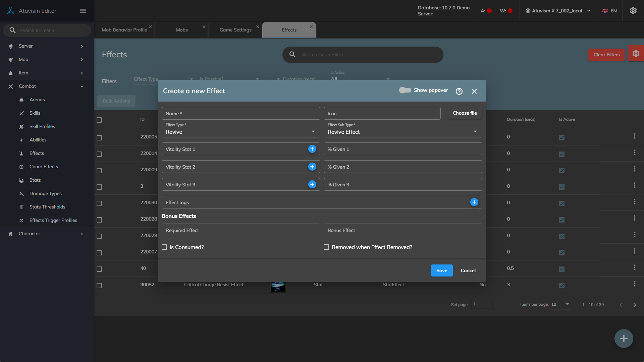Open the help question mark icon in dialog
Screen dimensions: 644x362
(459, 91)
